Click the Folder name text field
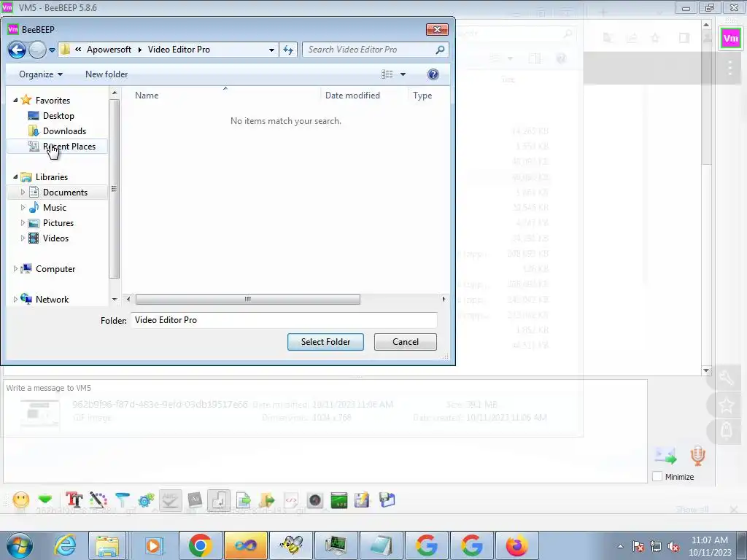The height and width of the screenshot is (560, 747). 284,320
